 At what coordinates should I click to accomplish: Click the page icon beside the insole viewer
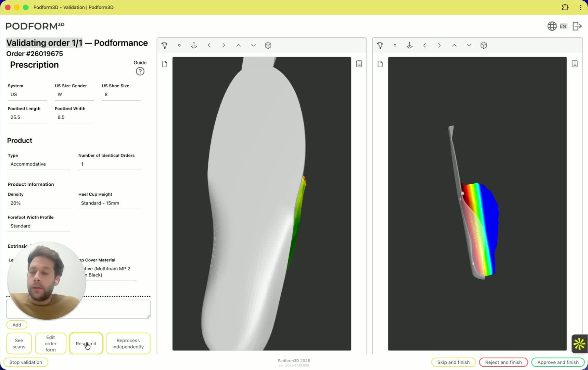(x=165, y=64)
